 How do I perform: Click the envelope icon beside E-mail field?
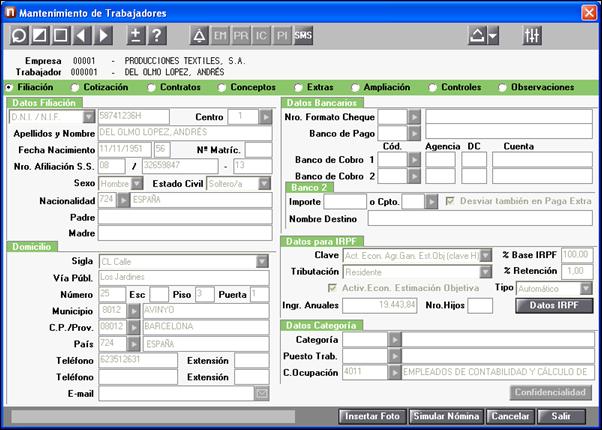261,393
